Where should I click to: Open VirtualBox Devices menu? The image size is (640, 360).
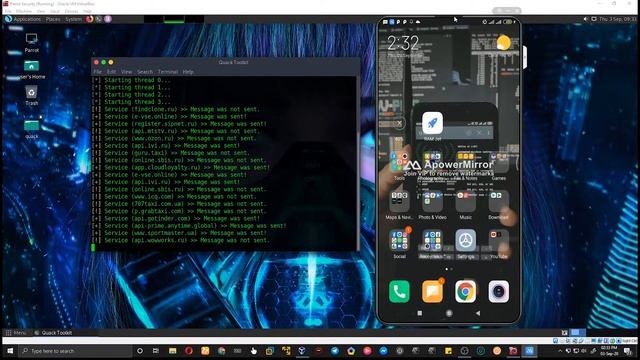coord(71,11)
